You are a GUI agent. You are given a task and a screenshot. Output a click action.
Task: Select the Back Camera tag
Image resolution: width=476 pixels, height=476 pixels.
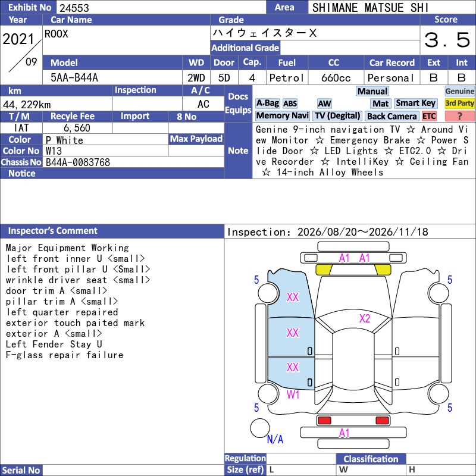(x=392, y=116)
